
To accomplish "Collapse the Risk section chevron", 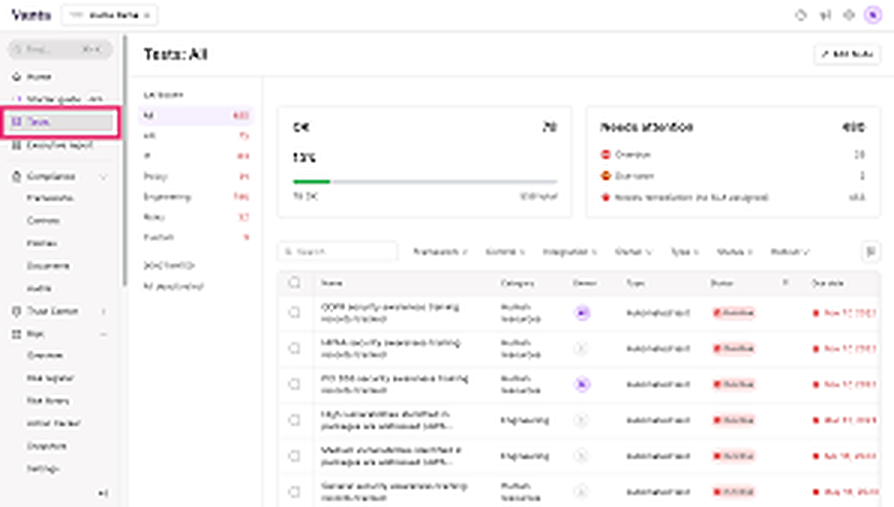I will click(x=103, y=334).
